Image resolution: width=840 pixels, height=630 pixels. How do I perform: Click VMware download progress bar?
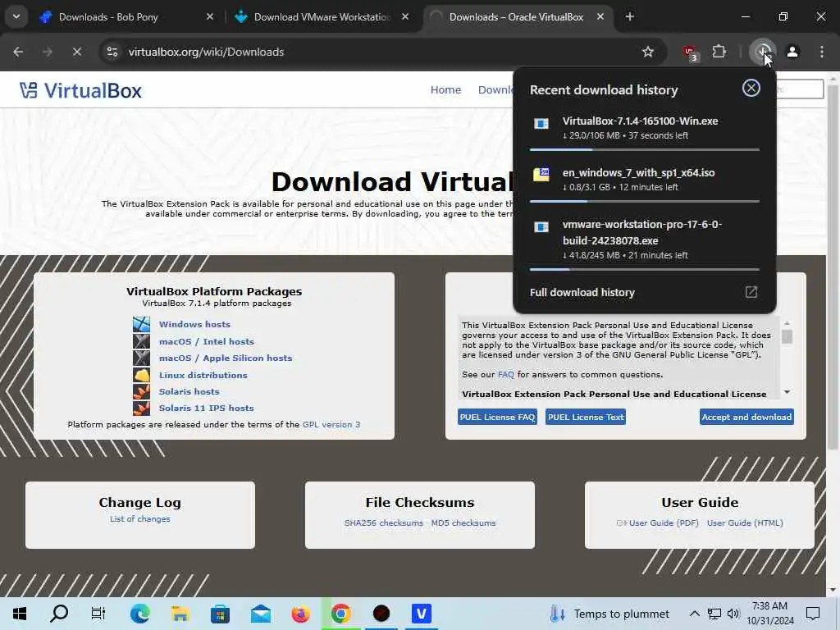(645, 269)
